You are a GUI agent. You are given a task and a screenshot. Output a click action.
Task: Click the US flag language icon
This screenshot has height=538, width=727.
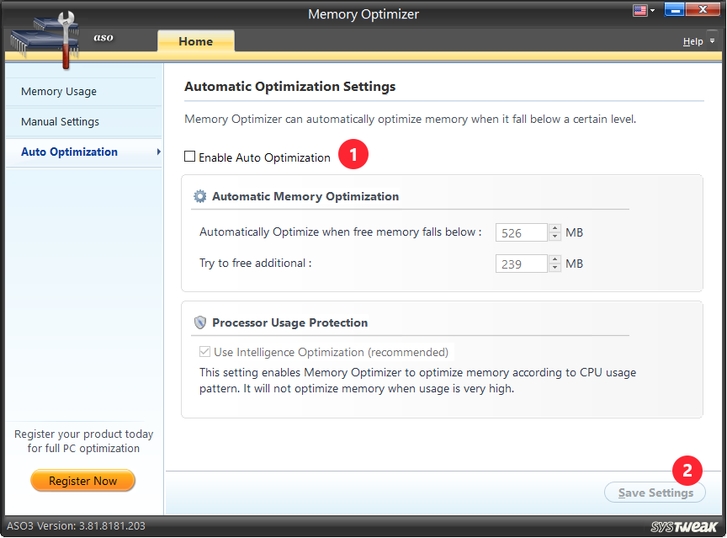(x=640, y=11)
